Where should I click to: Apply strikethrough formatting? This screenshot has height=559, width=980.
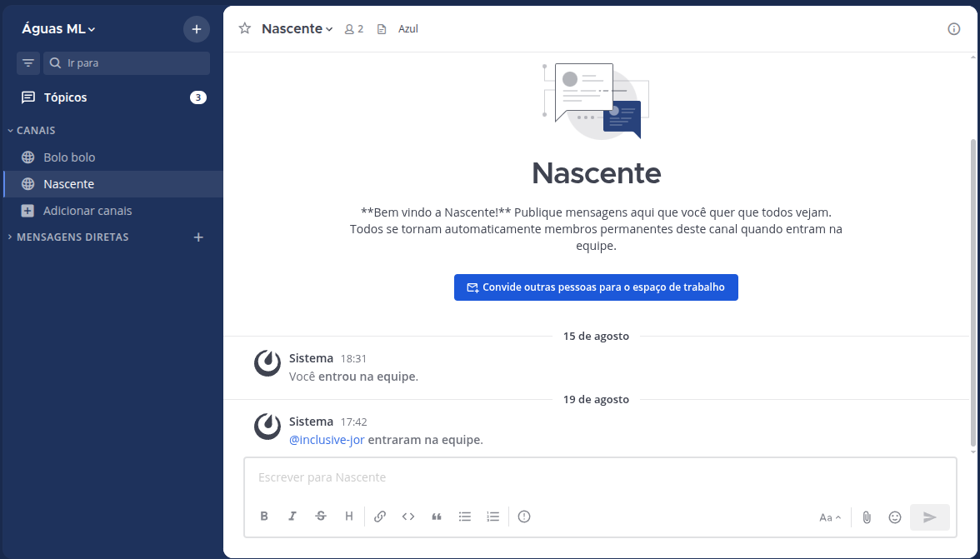coord(321,517)
